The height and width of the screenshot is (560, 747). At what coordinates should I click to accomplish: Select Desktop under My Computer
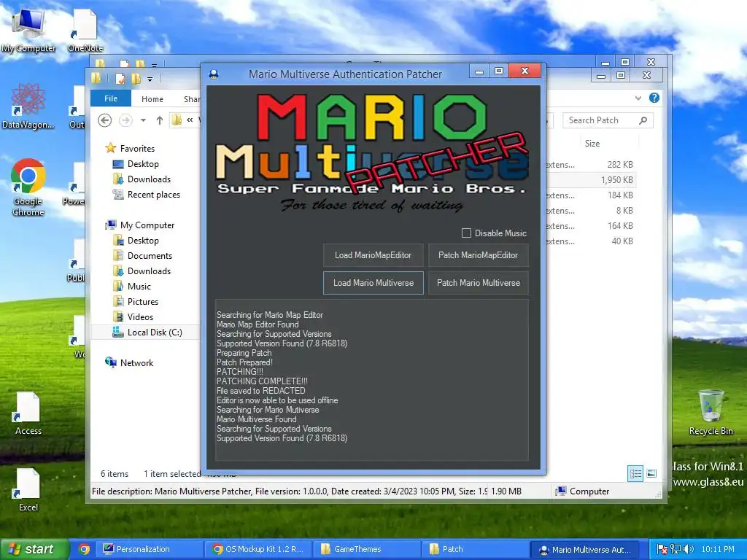coord(143,241)
